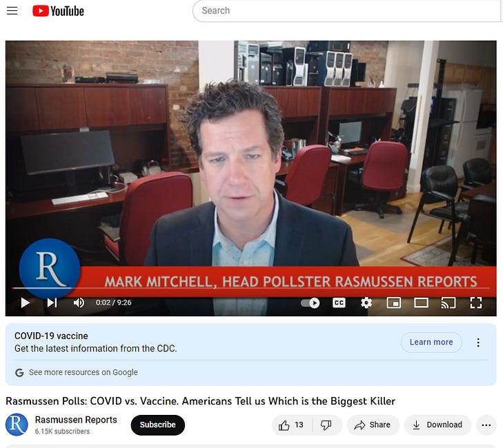
Task: Enter full screen mode
Action: [475, 303]
